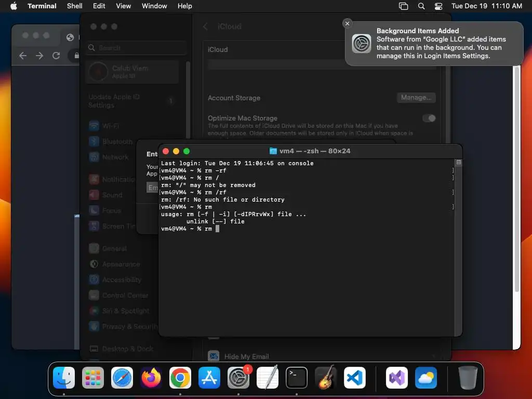The image size is (532, 399).
Task: Go forward in the browser window
Action: pyautogui.click(x=39, y=56)
